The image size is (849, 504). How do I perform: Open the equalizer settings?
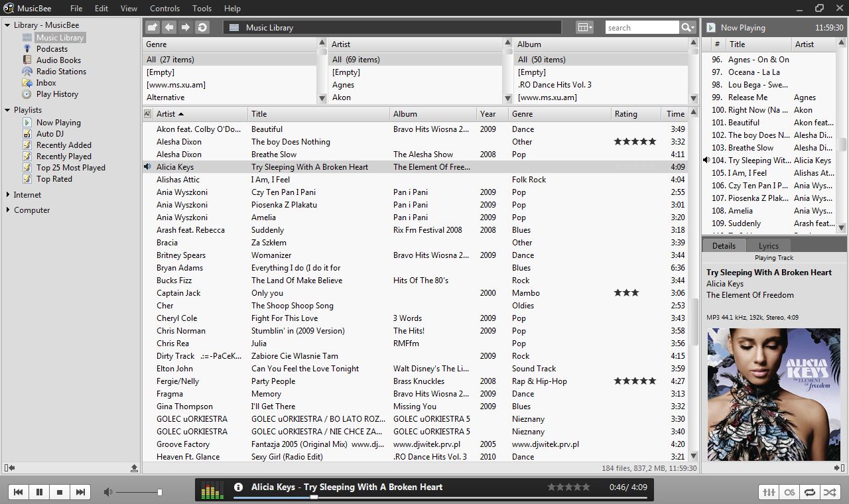coord(768,492)
